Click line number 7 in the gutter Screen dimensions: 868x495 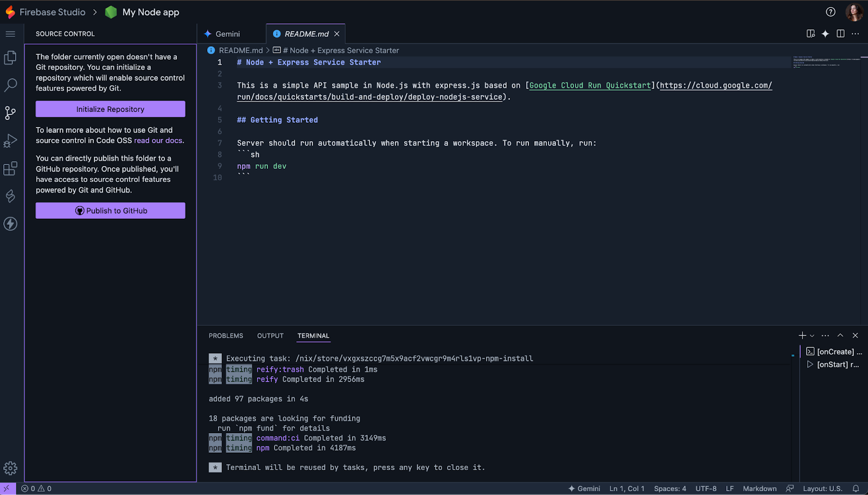tap(220, 143)
